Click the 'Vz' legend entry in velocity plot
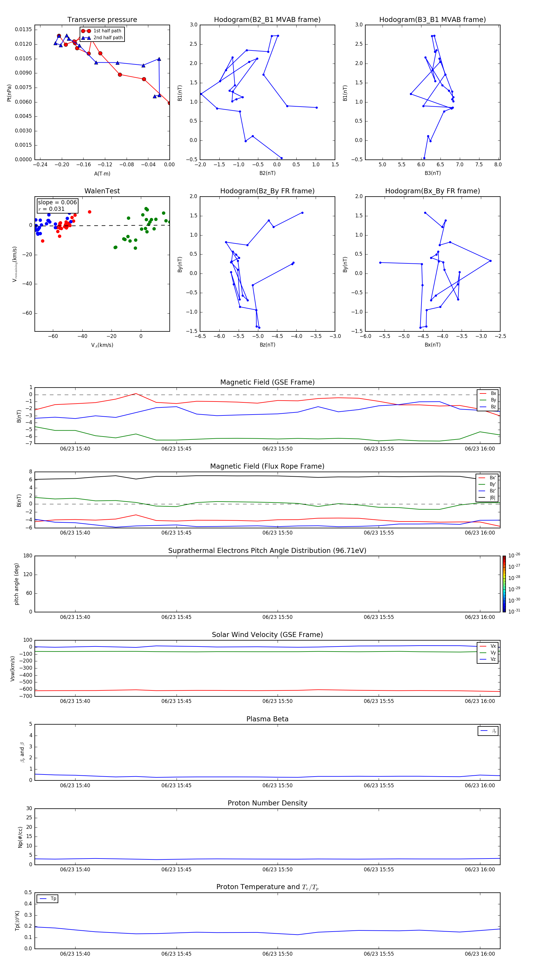The height and width of the screenshot is (980, 535). click(x=488, y=659)
